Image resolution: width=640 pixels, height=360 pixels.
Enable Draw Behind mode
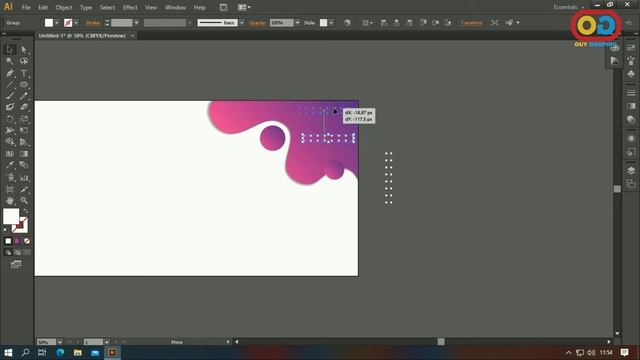tap(17, 253)
